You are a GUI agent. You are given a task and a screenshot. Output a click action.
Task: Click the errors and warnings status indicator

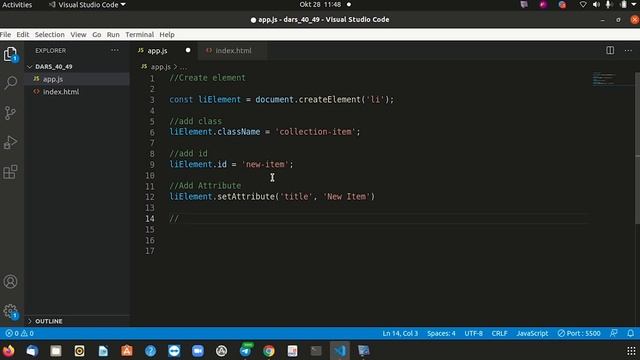click(19, 333)
